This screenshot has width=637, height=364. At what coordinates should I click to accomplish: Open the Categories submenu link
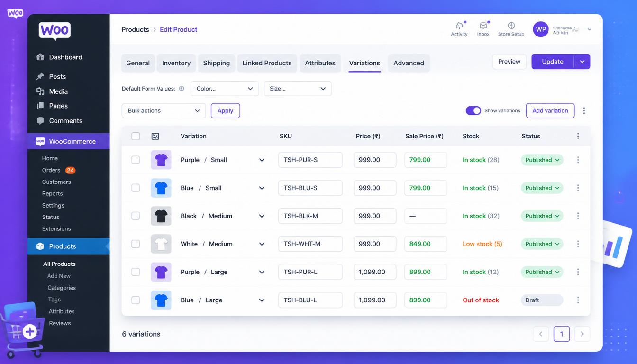pos(62,288)
